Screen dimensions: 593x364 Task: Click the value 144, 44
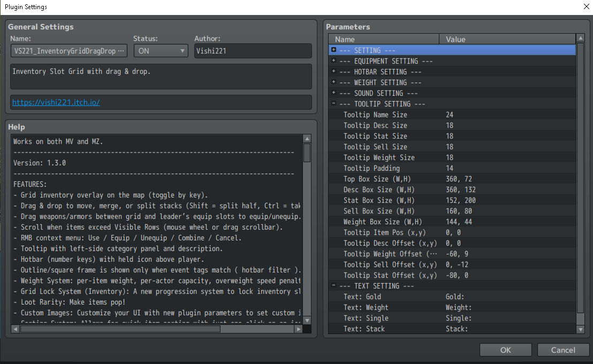coord(459,222)
